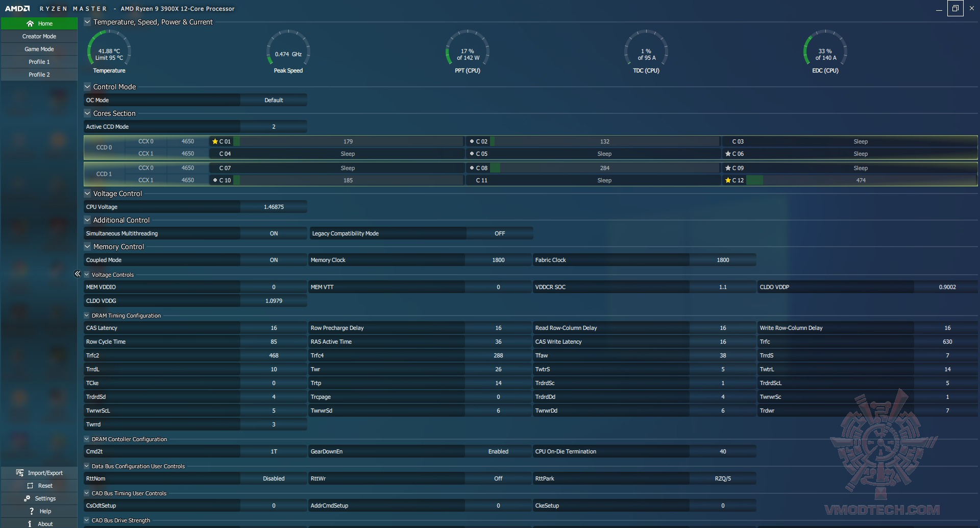This screenshot has width=980, height=528.
Task: Toggle Simultaneous Multithreading ON value
Action: [x=274, y=233]
